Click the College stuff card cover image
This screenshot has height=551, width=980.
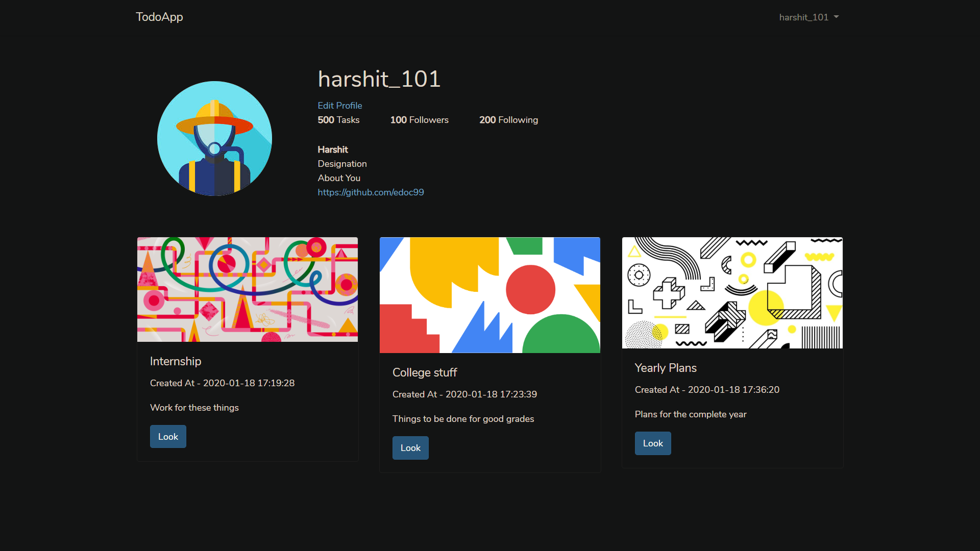pyautogui.click(x=490, y=295)
